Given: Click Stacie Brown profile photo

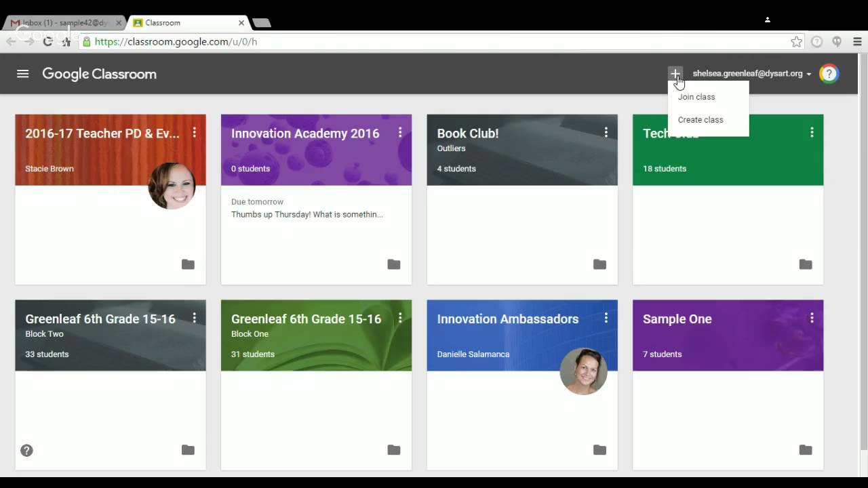Looking at the screenshot, I should [x=172, y=186].
